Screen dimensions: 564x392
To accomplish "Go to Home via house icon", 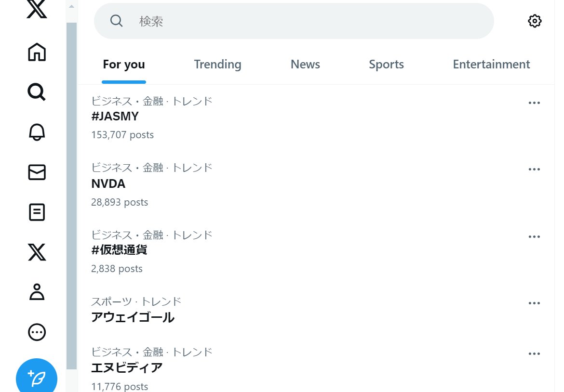I will tap(37, 52).
